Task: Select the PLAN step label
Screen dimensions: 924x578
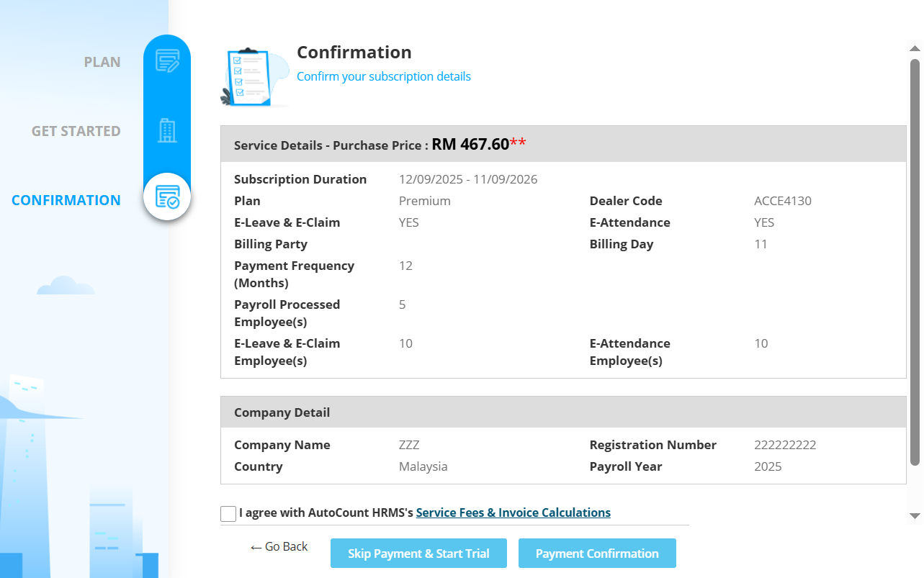Action: click(102, 62)
